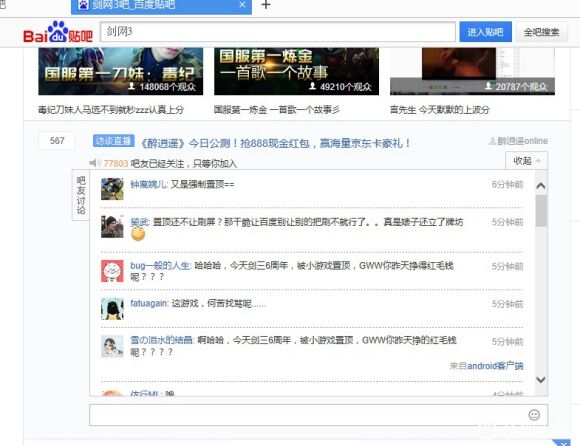Click the 567 reply count box
580x446 pixels.
click(x=57, y=141)
